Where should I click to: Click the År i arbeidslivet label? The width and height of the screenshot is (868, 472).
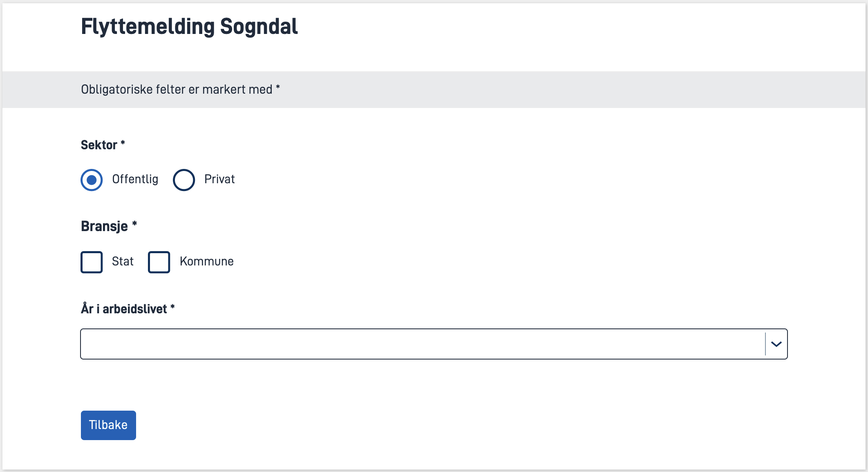click(x=124, y=309)
